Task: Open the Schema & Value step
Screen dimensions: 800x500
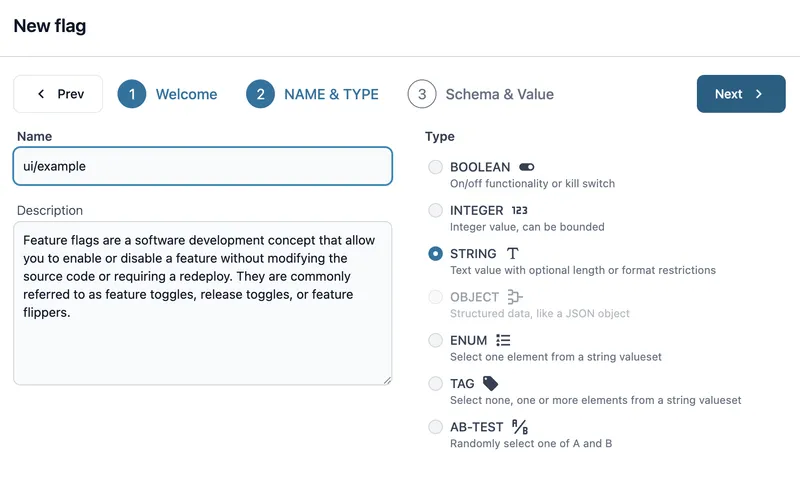Action: click(499, 94)
